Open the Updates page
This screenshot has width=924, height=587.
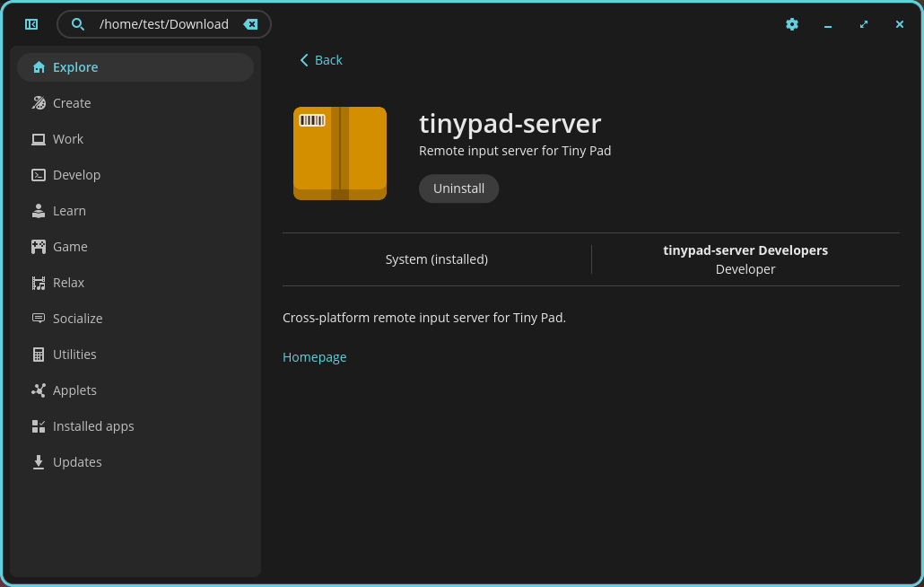click(135, 462)
